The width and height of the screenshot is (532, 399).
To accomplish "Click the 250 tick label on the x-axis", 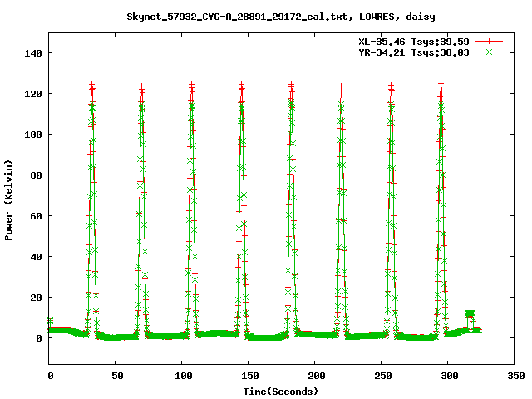I will click(383, 376).
